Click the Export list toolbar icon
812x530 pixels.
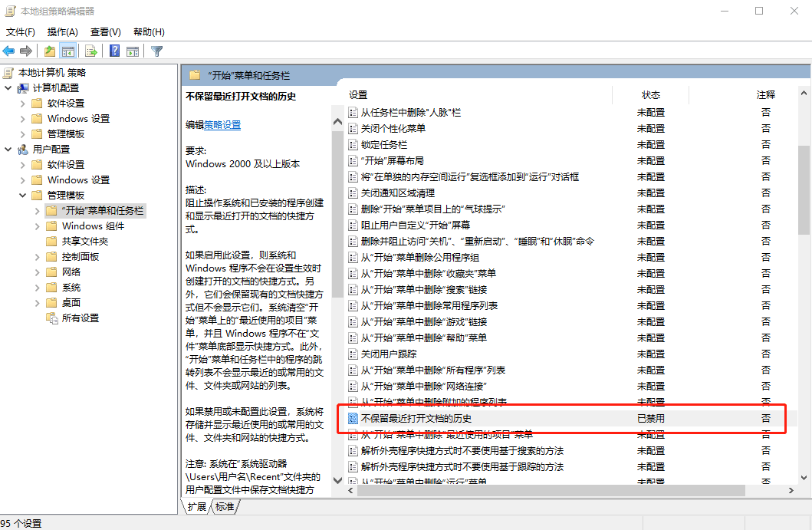(91, 51)
